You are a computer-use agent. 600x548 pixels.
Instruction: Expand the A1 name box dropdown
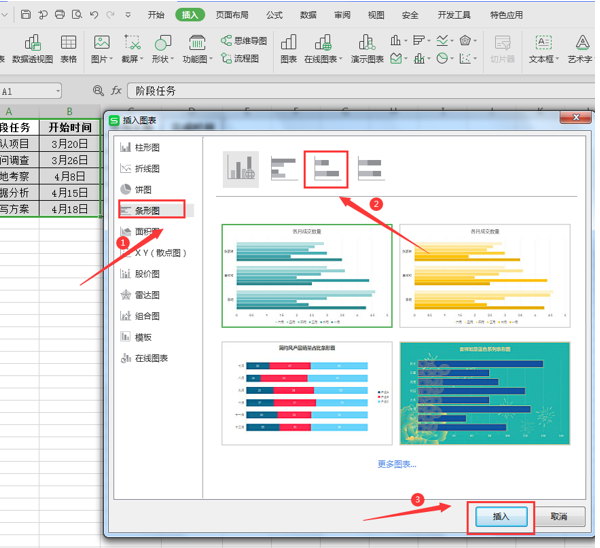point(58,91)
